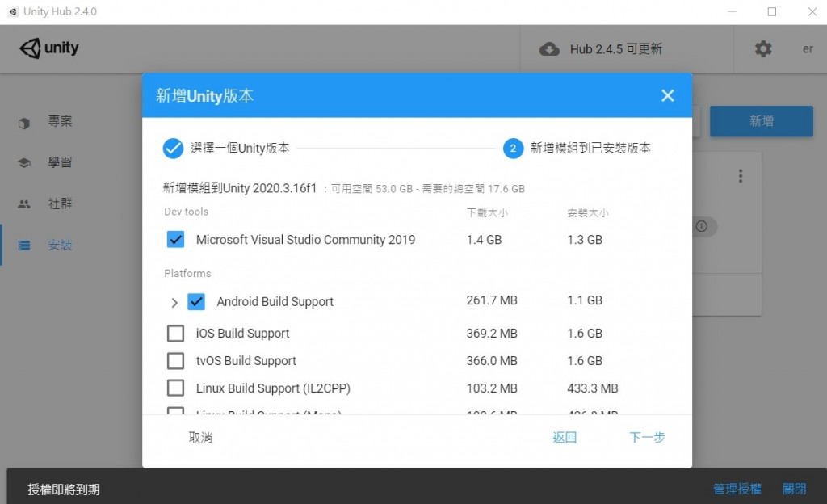Click the Unity Hub title bar icon

click(x=13, y=11)
